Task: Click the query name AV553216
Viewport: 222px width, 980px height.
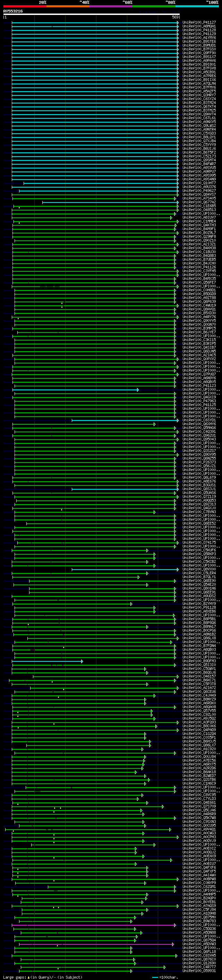Action: tap(13, 11)
